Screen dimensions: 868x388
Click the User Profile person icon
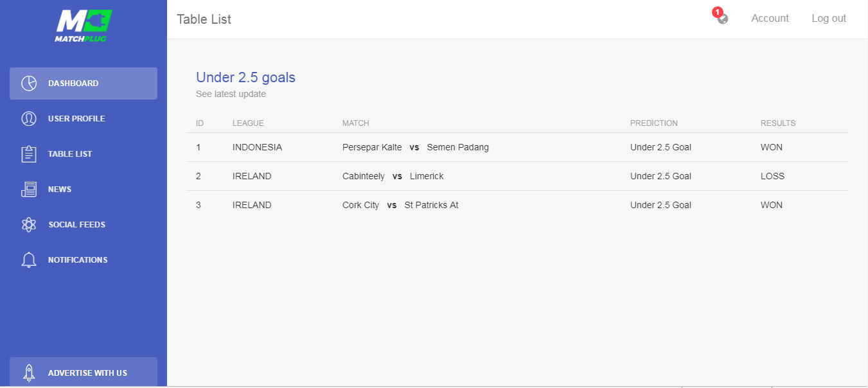pyautogui.click(x=29, y=119)
